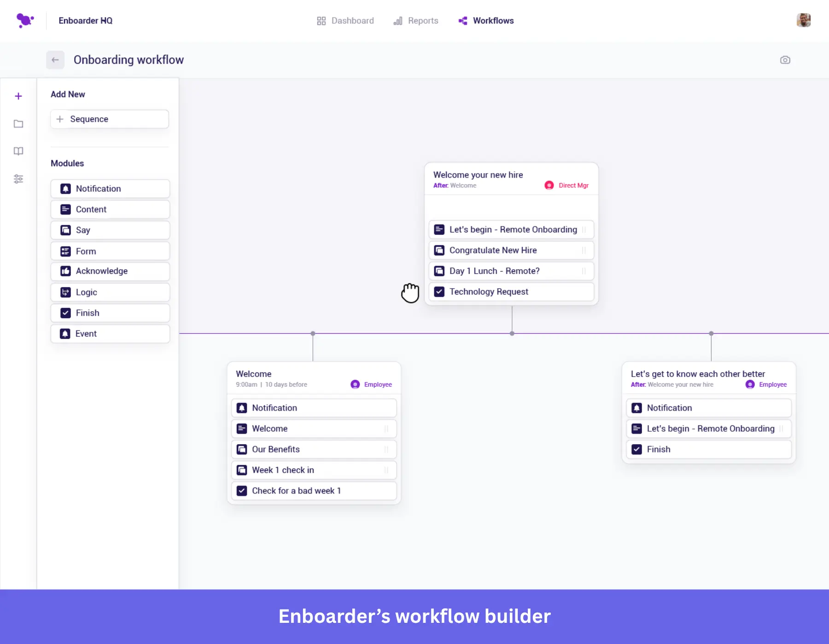
Task: Open the book library icon in sidebar
Action: [x=18, y=151]
